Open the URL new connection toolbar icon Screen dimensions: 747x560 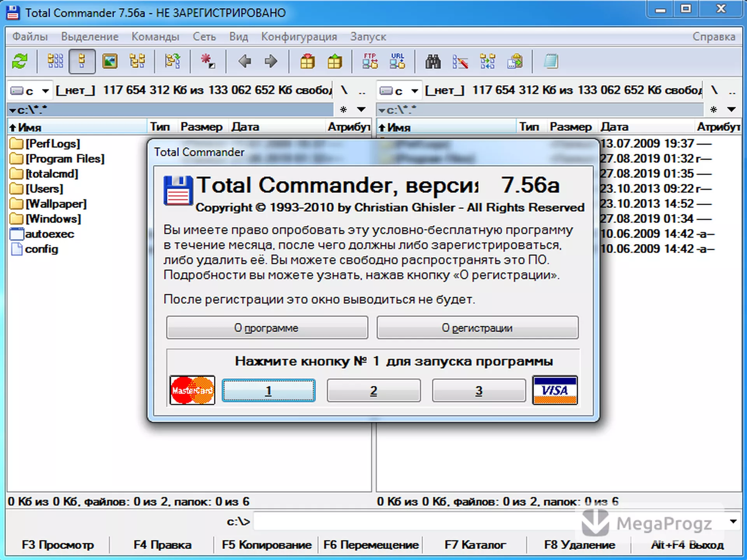(x=397, y=61)
